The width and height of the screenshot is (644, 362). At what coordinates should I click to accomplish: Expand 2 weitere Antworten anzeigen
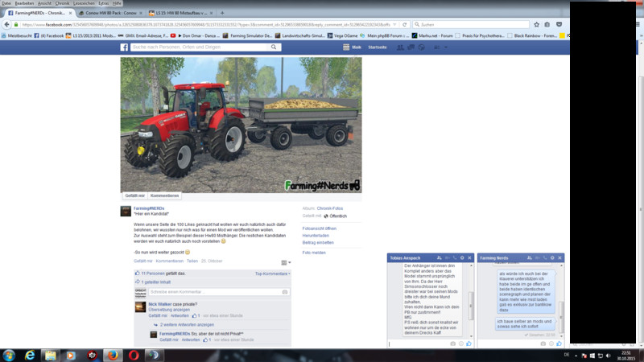click(187, 325)
